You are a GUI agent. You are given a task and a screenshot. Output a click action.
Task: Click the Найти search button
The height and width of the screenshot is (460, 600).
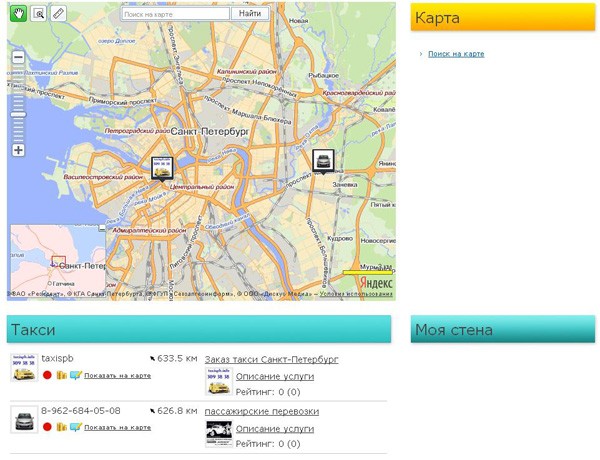[x=250, y=13]
